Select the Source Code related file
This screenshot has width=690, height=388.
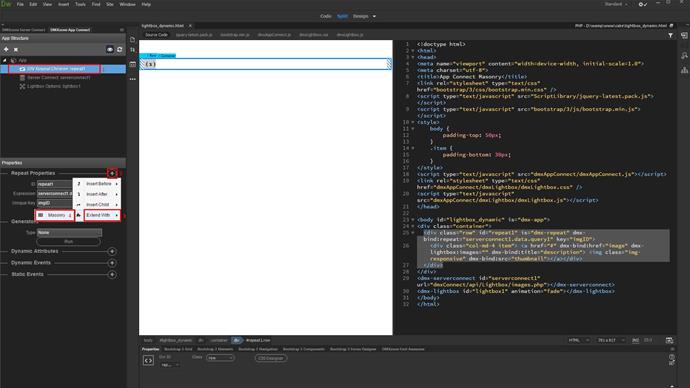point(156,35)
